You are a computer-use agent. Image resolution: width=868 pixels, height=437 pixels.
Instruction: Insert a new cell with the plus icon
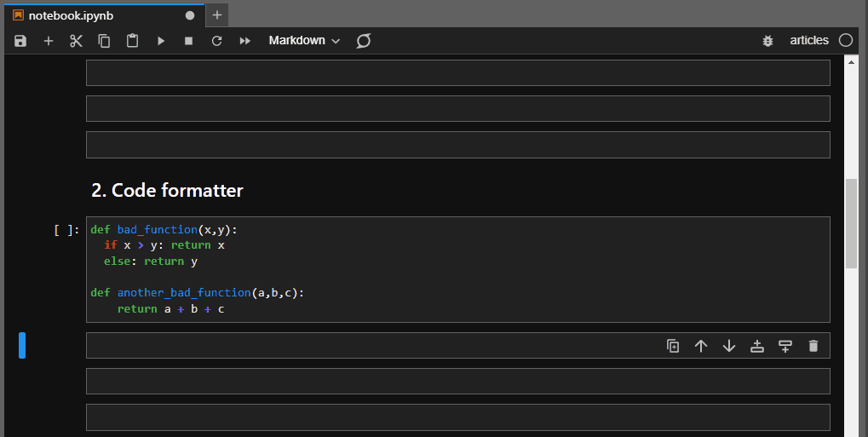tap(49, 40)
